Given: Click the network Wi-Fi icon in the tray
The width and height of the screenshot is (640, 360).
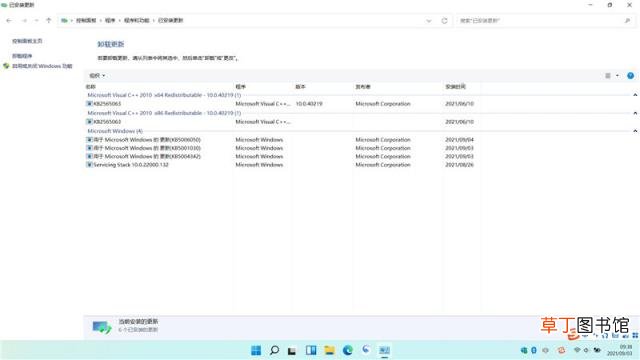Looking at the screenshot, I should tap(577, 350).
